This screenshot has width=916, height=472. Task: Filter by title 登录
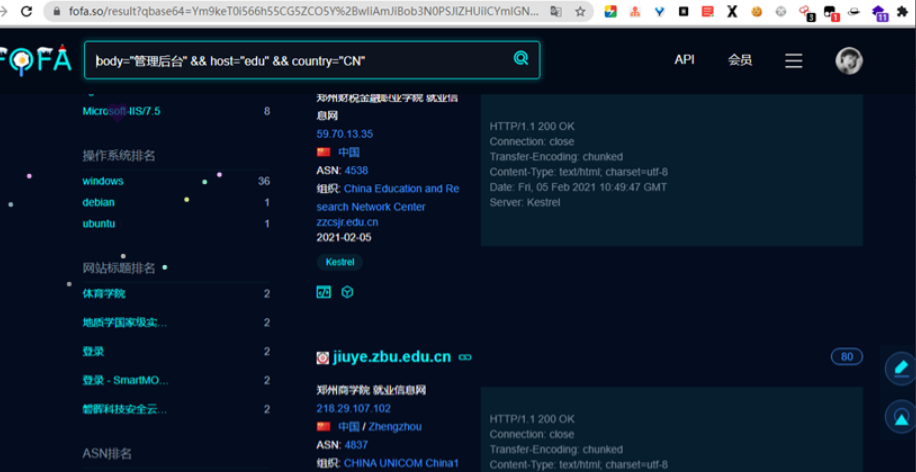click(x=93, y=352)
